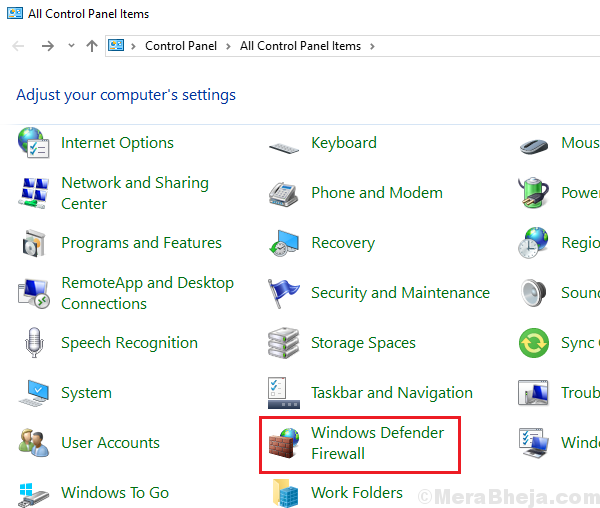600x508 pixels.
Task: Expand the chevron after Control Panel breadcrumb
Action: tap(228, 46)
